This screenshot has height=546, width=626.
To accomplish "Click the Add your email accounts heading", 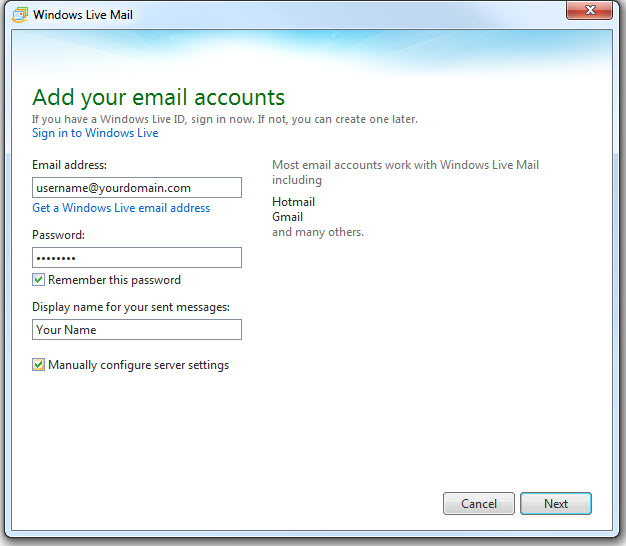I will point(158,97).
